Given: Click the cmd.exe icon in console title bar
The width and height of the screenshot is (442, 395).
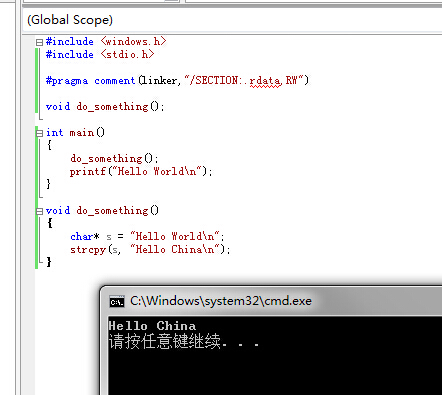Looking at the screenshot, I should (117, 301).
